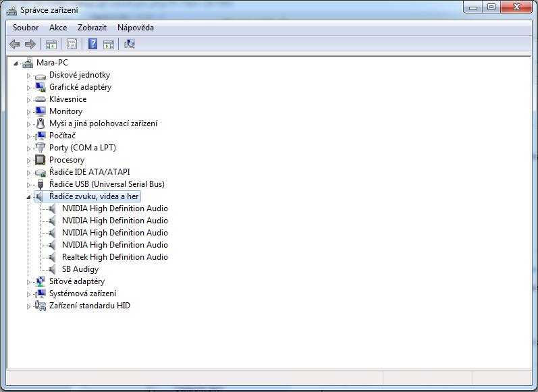Click the mouse icon beside Myši
Image resolution: width=538 pixels, height=392 pixels.
(40, 123)
